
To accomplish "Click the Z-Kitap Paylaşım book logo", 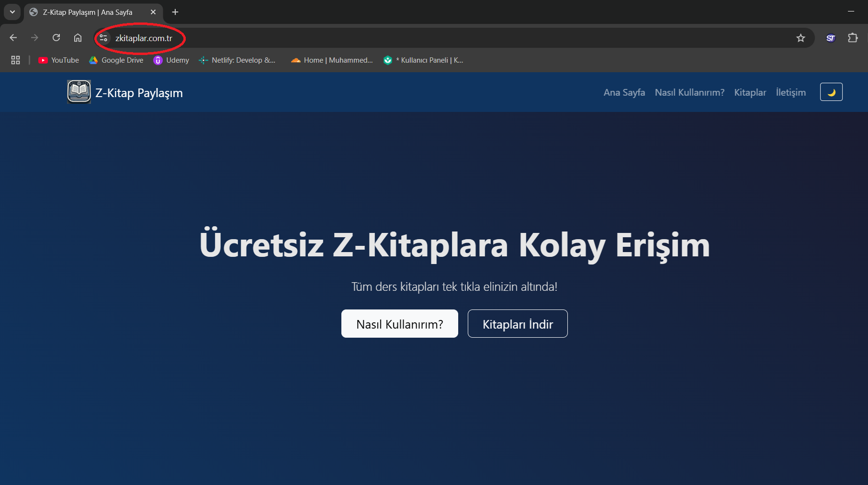I will [79, 92].
